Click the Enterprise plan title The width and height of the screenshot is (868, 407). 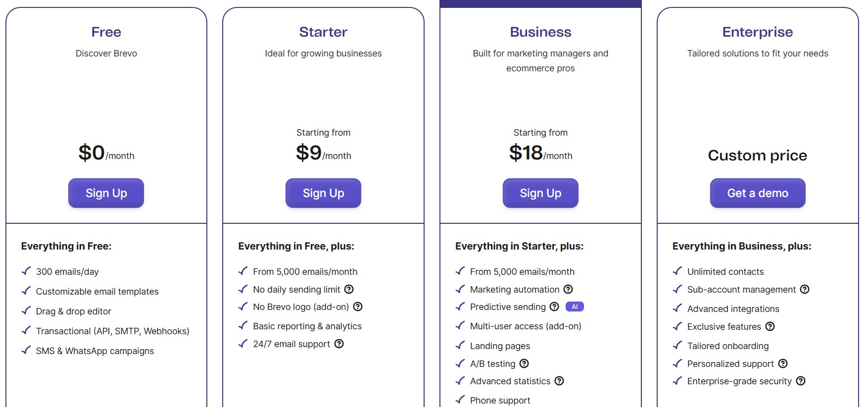(x=757, y=32)
